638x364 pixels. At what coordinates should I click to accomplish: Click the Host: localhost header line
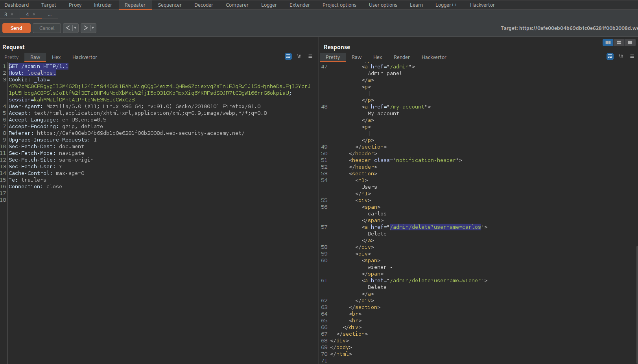click(32, 73)
